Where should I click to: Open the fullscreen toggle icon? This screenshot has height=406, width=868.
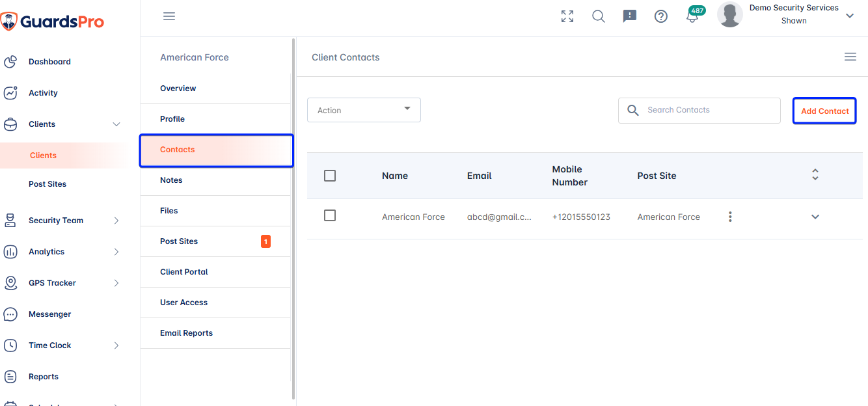[567, 16]
